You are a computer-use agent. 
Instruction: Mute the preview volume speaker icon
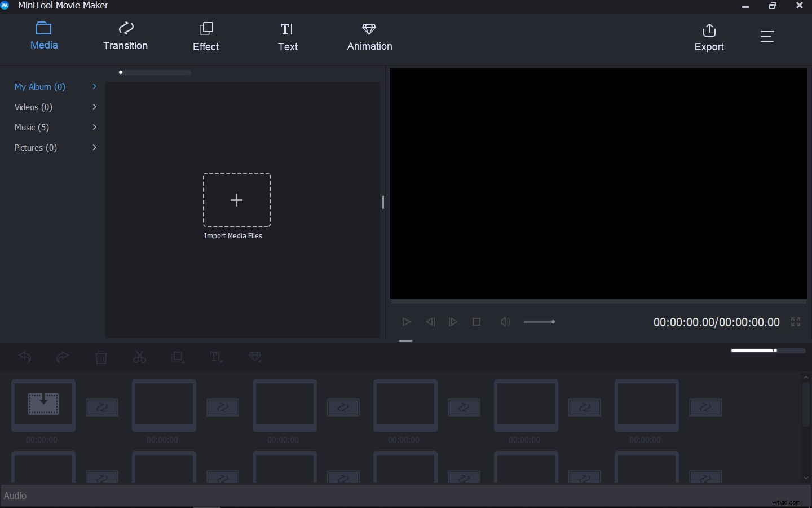pos(505,322)
